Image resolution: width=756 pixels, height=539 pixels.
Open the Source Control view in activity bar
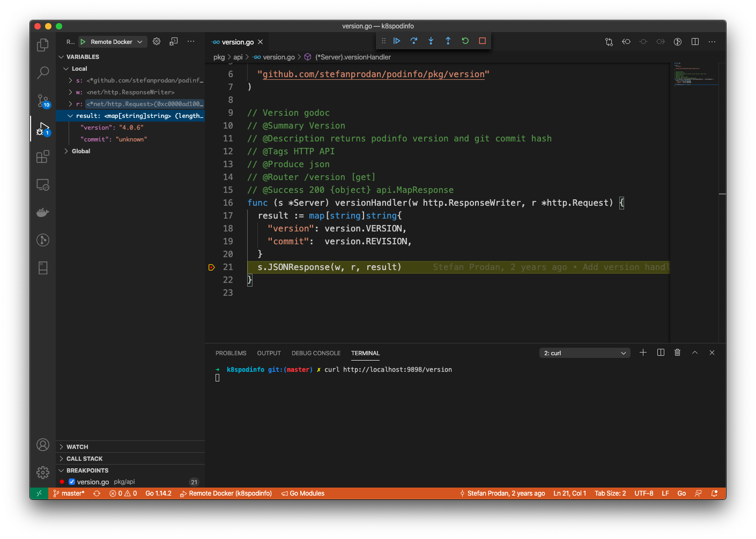click(43, 100)
